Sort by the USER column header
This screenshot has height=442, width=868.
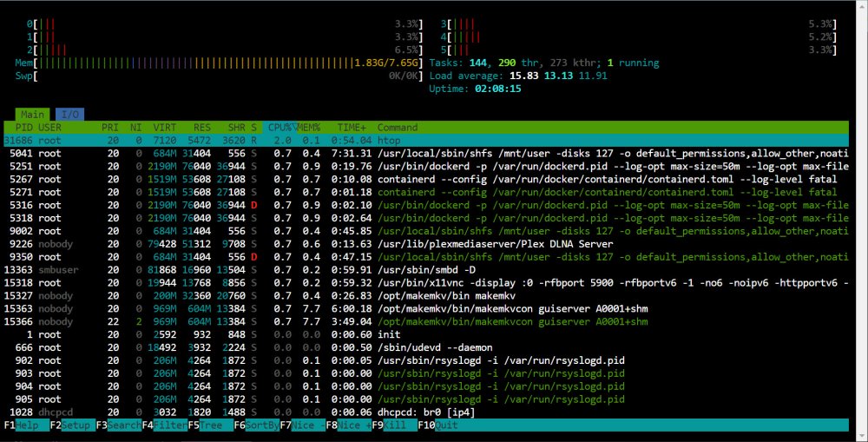[x=49, y=128]
